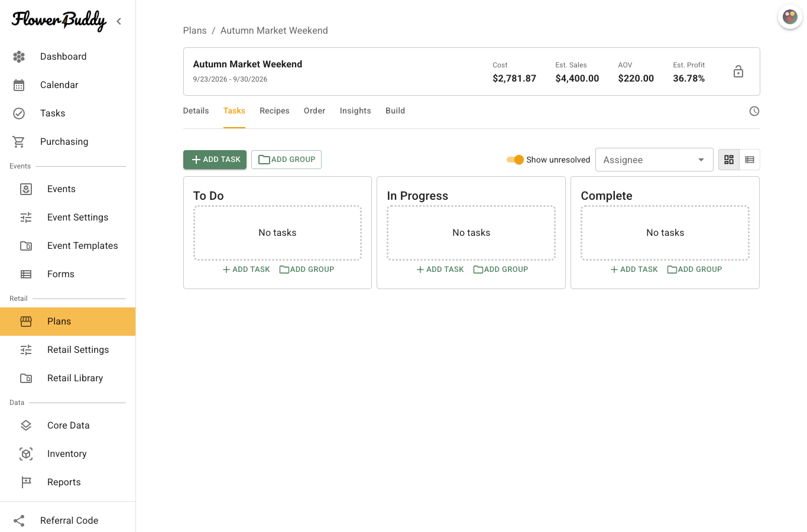
Task: Click the Core Data layers icon
Action: (x=26, y=426)
